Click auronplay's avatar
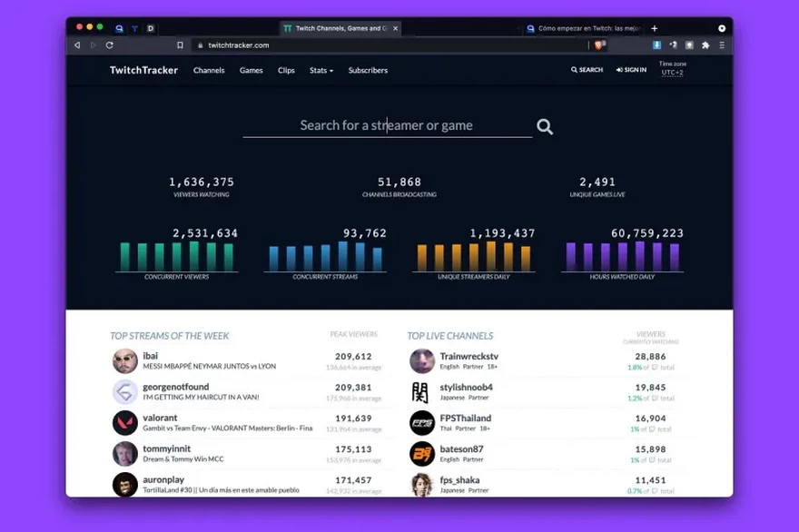This screenshot has width=799, height=532. pos(125,484)
